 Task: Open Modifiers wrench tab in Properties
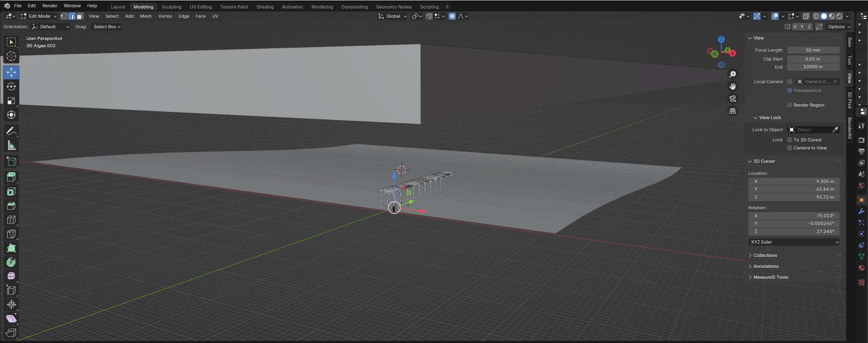tap(862, 211)
